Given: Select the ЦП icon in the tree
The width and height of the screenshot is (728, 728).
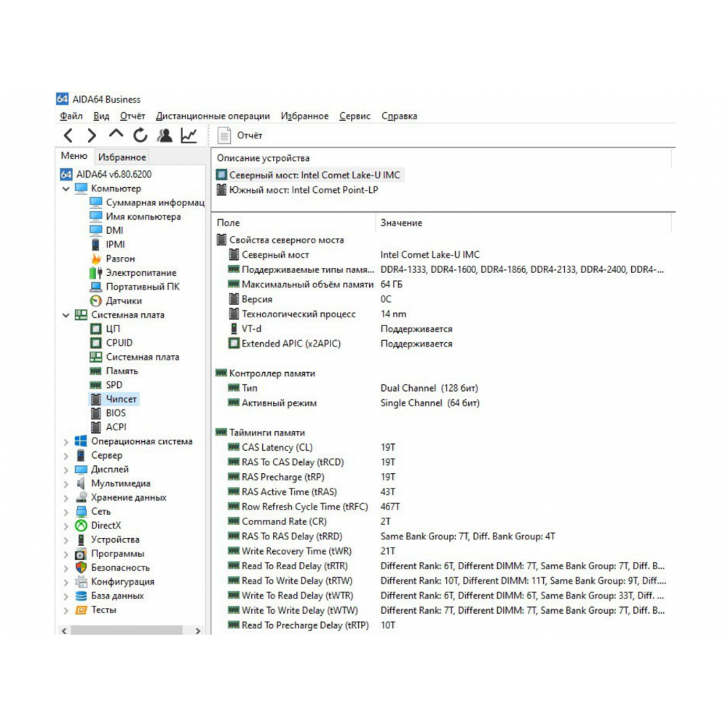Looking at the screenshot, I should click(95, 329).
